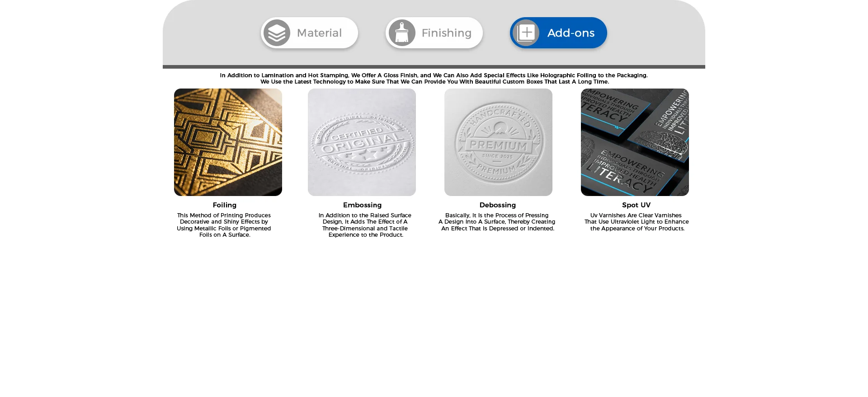This screenshot has width=868, height=397.
Task: Open the Spot UV cards image
Action: click(635, 142)
